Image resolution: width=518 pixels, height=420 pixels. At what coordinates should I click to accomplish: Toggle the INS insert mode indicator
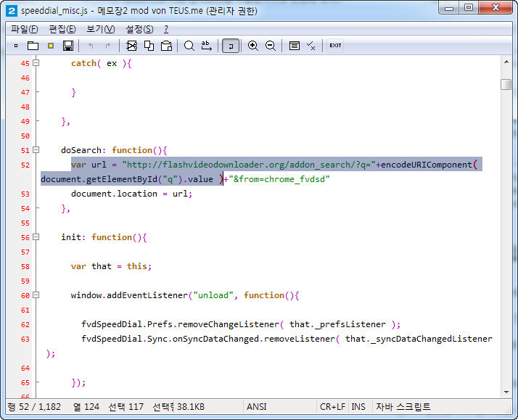pos(358,406)
